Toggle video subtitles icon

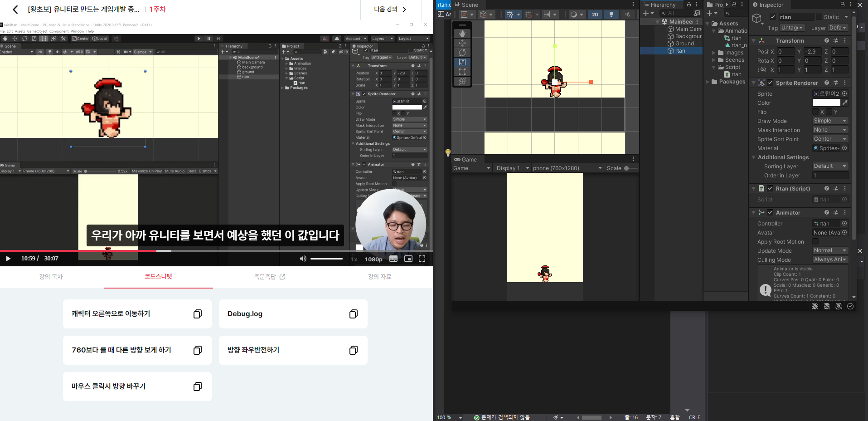click(393, 259)
